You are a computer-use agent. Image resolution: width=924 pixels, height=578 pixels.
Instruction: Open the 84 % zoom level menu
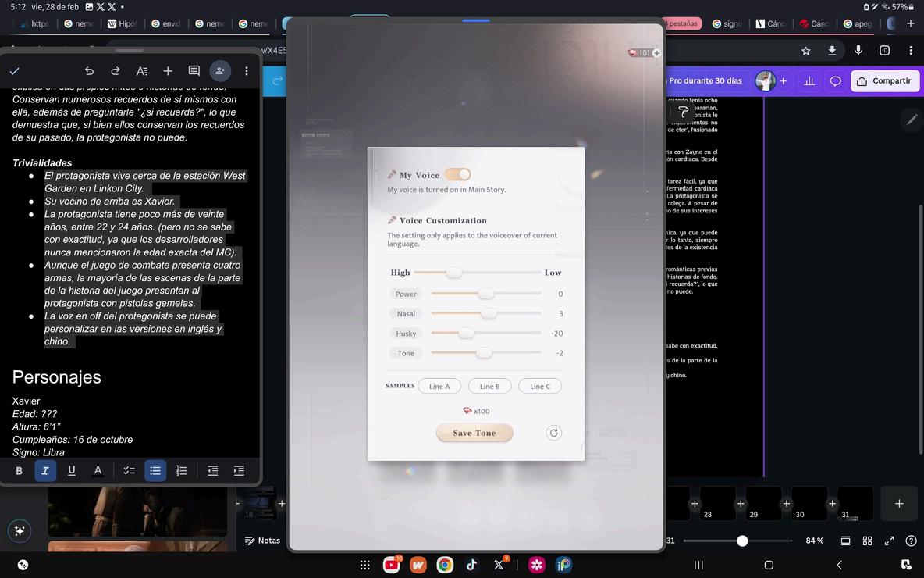tap(815, 541)
